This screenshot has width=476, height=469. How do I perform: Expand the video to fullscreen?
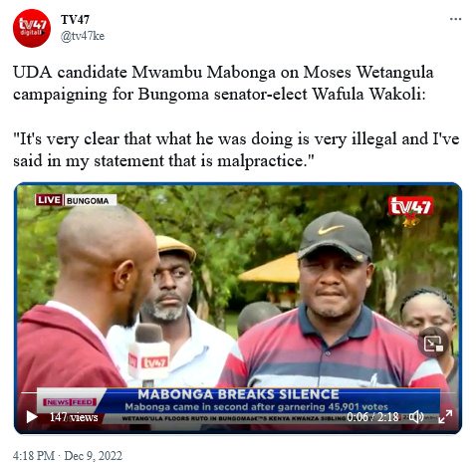pyautogui.click(x=445, y=416)
